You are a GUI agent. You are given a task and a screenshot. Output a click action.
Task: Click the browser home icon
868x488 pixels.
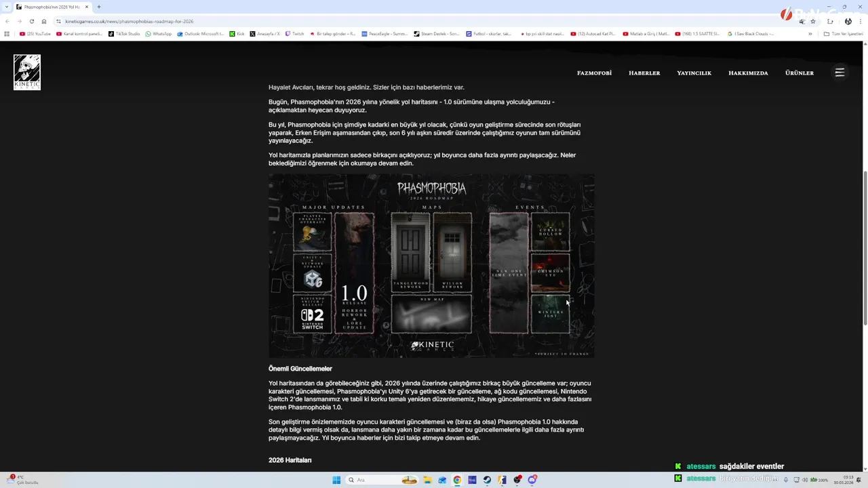[44, 21]
